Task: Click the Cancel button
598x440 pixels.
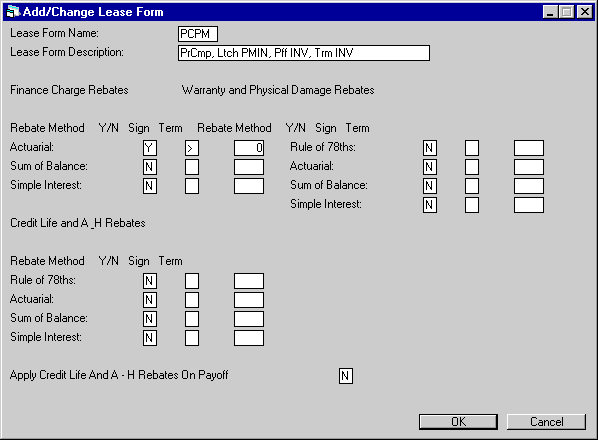Action: tap(546, 422)
